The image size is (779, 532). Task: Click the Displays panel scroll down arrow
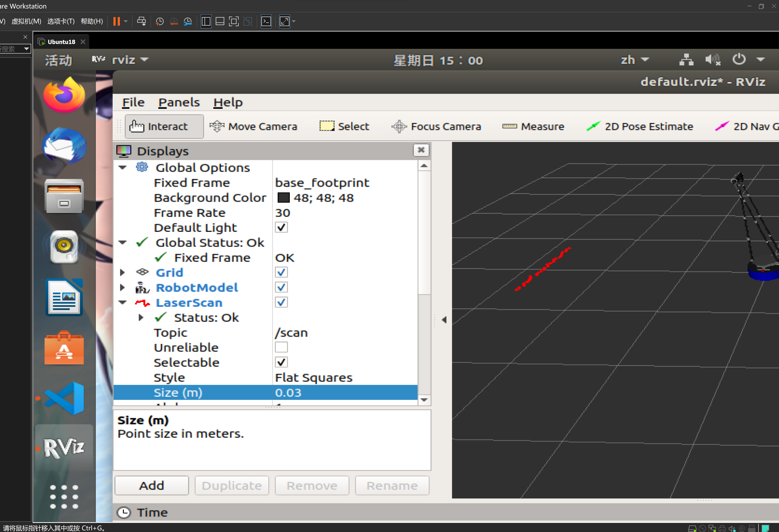point(424,400)
